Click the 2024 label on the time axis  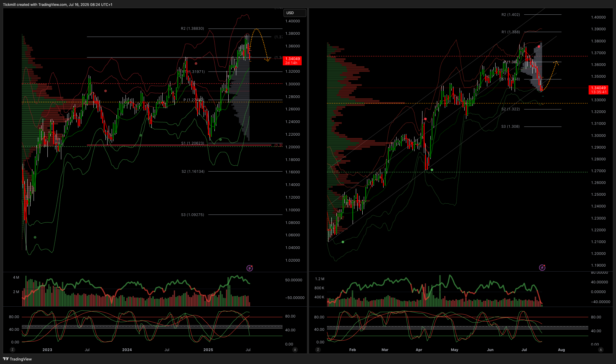click(127, 350)
